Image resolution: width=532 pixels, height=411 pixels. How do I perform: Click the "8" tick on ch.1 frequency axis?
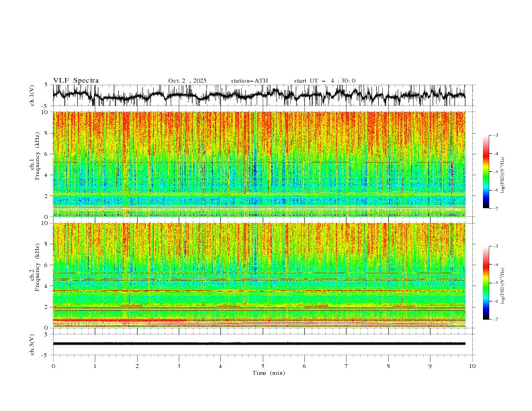coord(48,133)
